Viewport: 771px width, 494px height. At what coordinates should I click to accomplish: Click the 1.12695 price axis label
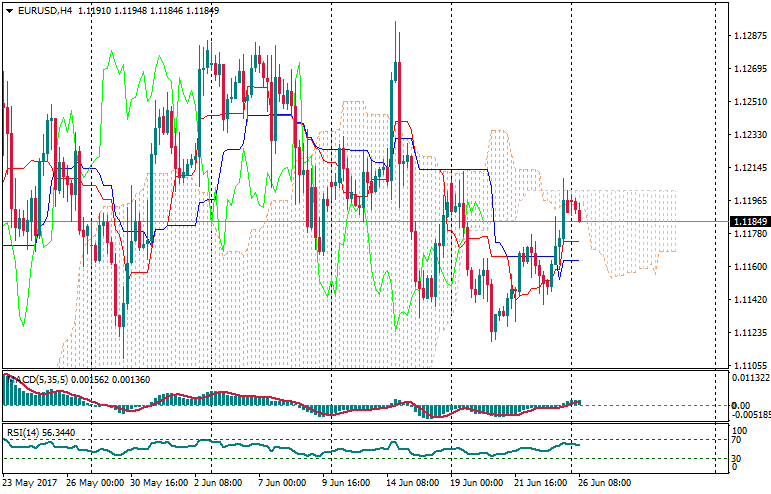click(749, 69)
